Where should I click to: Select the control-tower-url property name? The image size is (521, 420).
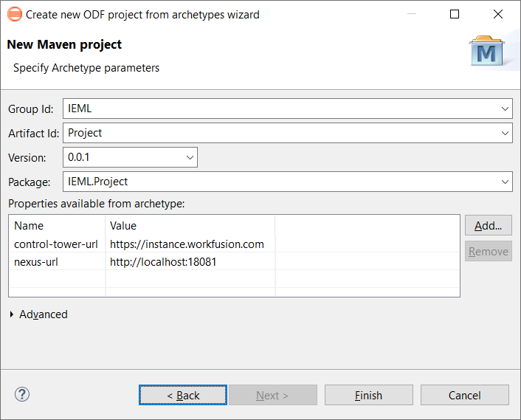56,244
